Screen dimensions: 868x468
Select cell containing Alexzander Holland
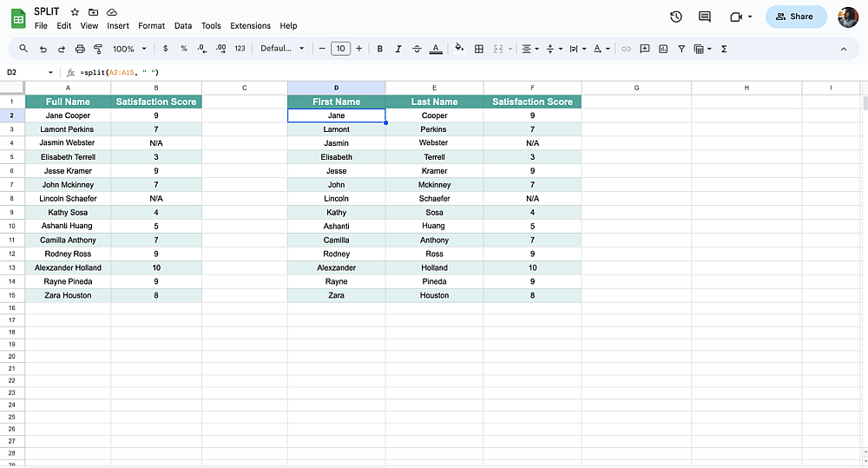pos(68,267)
